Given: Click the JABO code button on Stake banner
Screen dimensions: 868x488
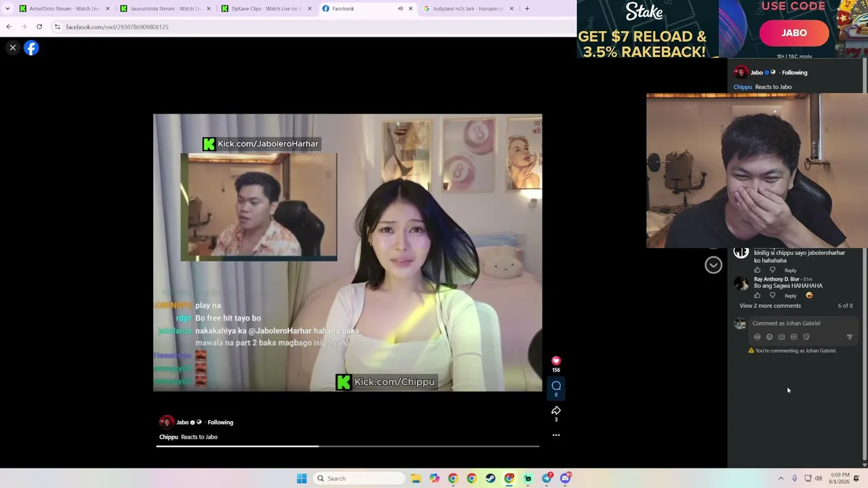Looking at the screenshot, I should (x=794, y=33).
